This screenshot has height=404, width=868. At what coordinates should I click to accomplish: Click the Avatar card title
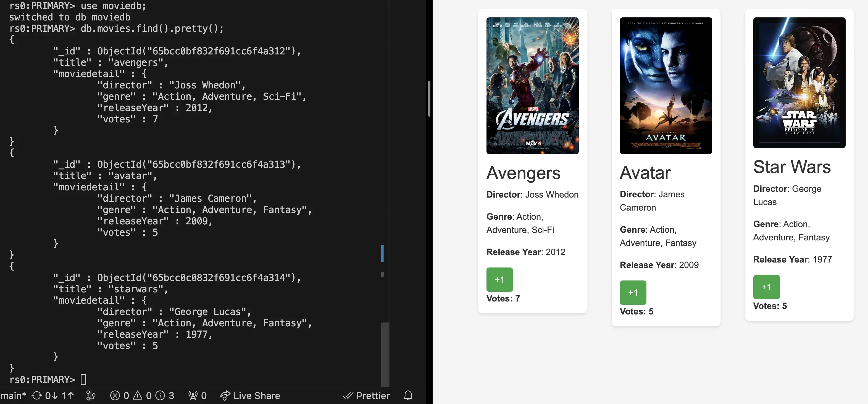coord(645,173)
